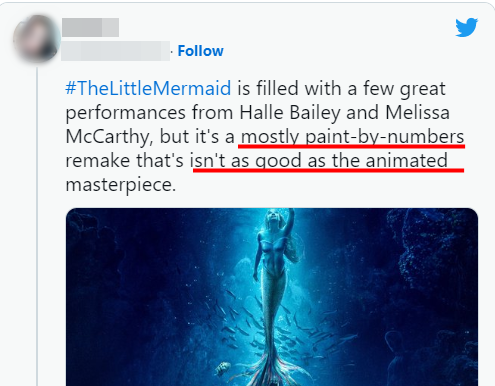Image resolution: width=495 pixels, height=386 pixels.
Task: Click the small yellow fish in the poster
Action: pyautogui.click(x=223, y=368)
